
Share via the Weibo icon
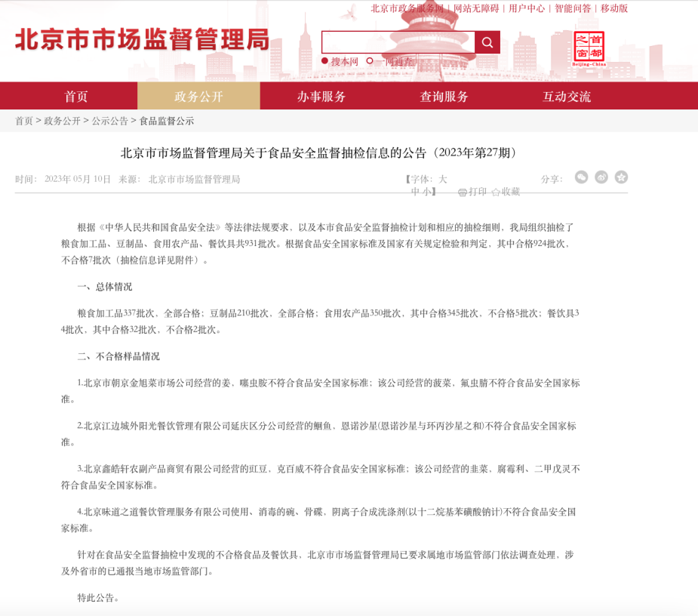pos(601,177)
